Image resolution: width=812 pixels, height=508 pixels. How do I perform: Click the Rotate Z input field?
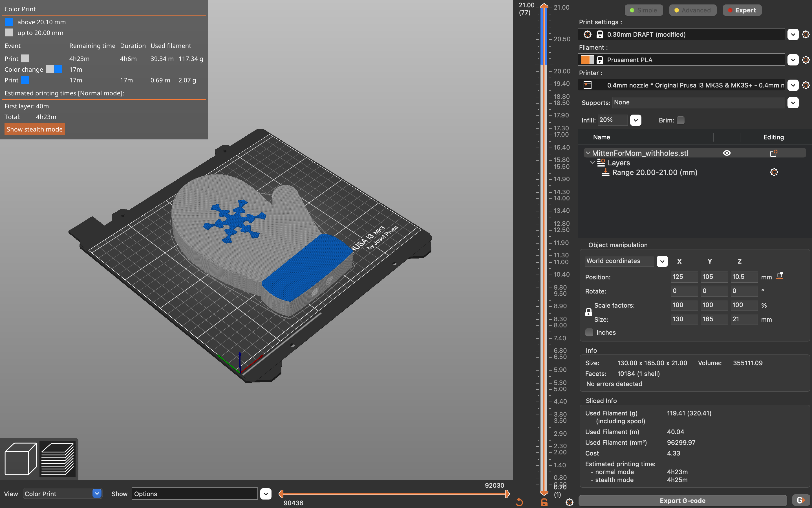coord(744,291)
